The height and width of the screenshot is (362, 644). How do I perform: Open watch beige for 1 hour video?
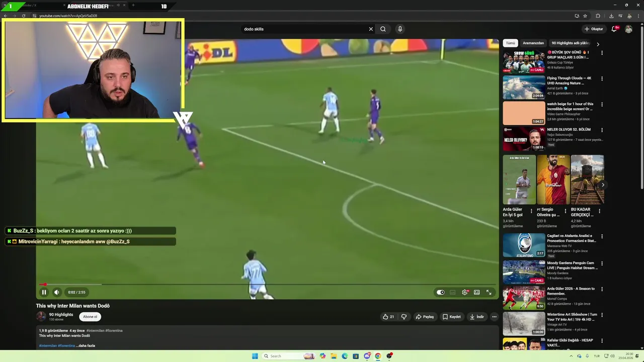point(524,113)
